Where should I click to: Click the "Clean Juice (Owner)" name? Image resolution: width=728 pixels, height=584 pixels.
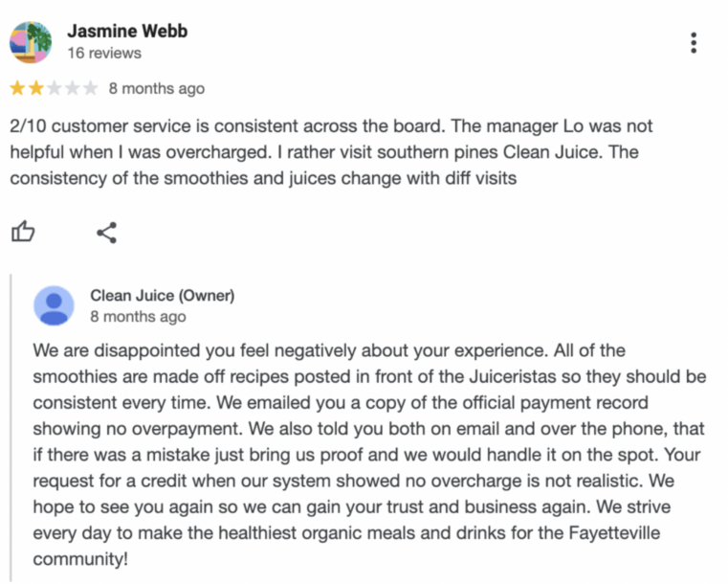point(162,295)
